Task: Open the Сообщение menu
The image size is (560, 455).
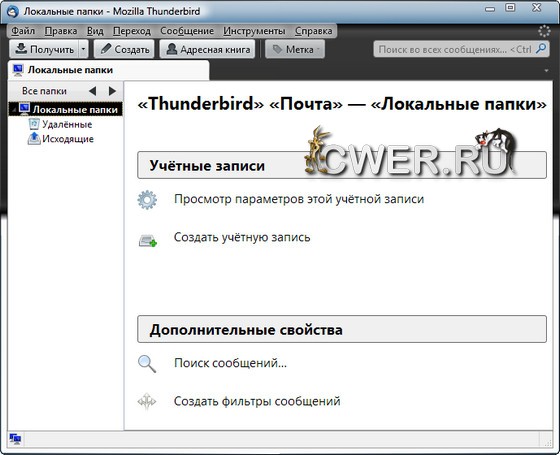Action: click(x=187, y=31)
